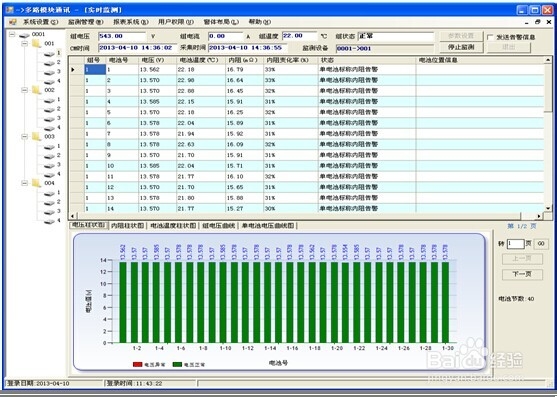The width and height of the screenshot is (557, 397).
Task: Collapse the 001 folder node
Action: 25,44
